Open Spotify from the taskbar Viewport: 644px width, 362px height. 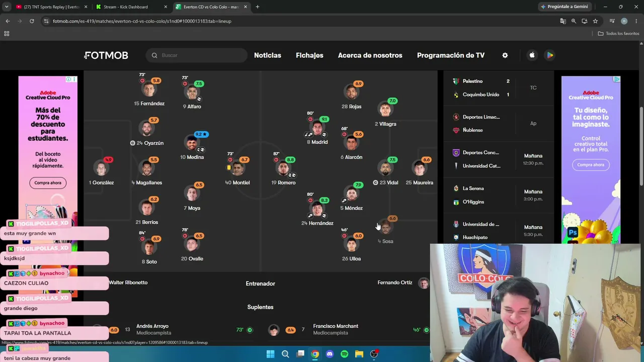pos(345,354)
